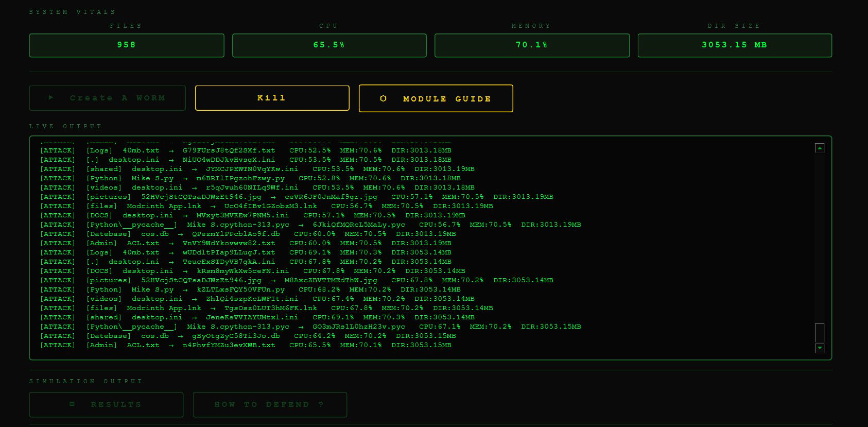
Task: Click log line with QPezmYlPPcblAo9f.db
Action: 248,234
